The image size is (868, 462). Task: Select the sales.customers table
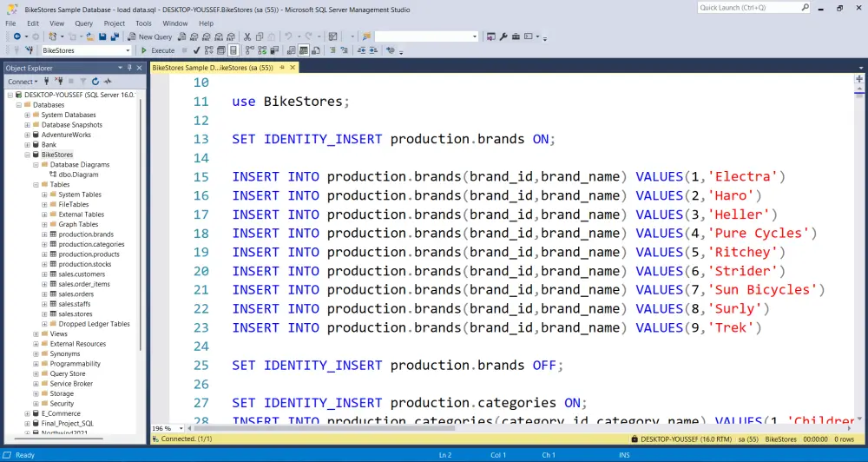point(82,274)
